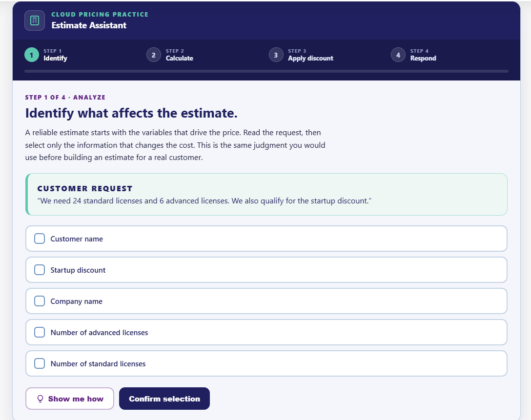This screenshot has width=531, height=420.
Task: Click the Show me how button
Action: coord(70,399)
